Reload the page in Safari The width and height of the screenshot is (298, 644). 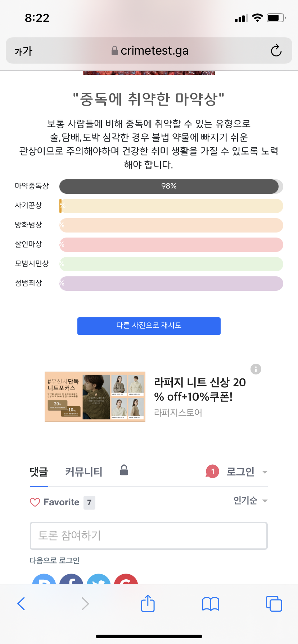point(276,51)
